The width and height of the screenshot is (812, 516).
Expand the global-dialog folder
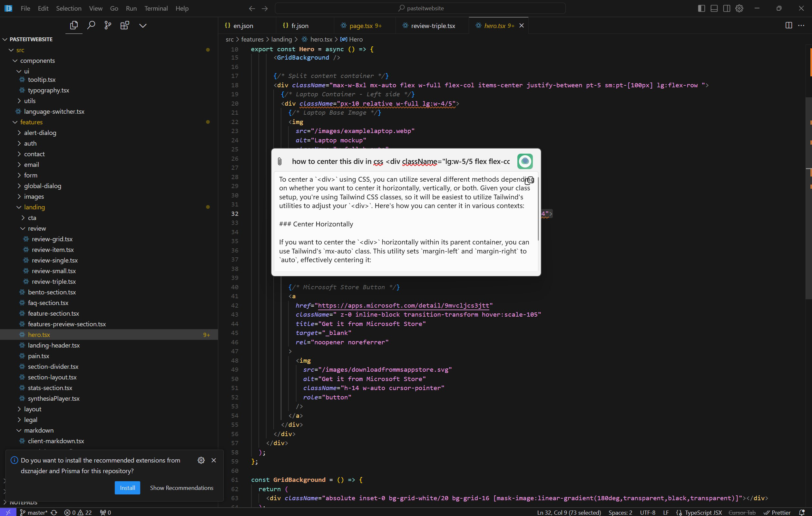point(109,186)
